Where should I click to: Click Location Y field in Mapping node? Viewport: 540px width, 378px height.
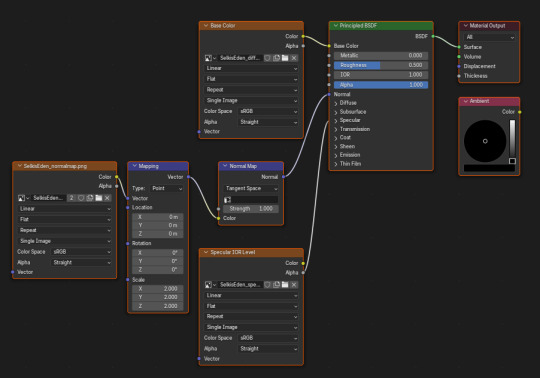[158, 225]
